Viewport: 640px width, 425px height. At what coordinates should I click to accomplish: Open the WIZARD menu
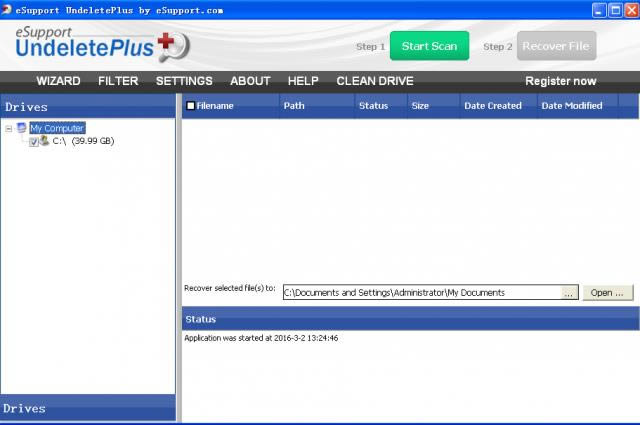click(x=58, y=81)
